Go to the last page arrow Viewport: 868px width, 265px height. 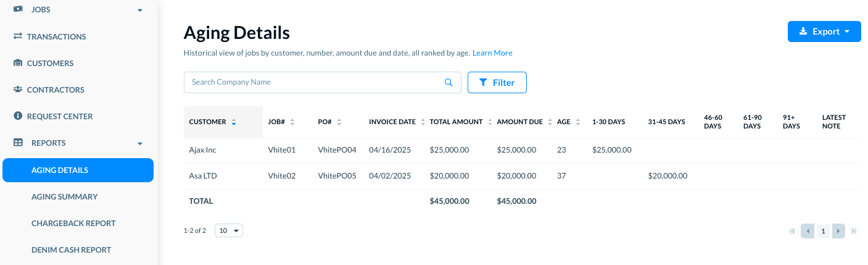[x=854, y=231]
